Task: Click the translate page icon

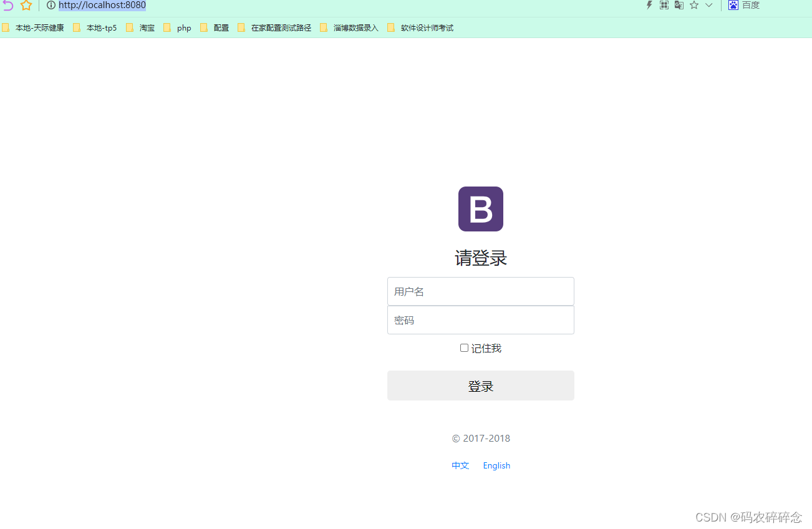Action: pos(679,5)
